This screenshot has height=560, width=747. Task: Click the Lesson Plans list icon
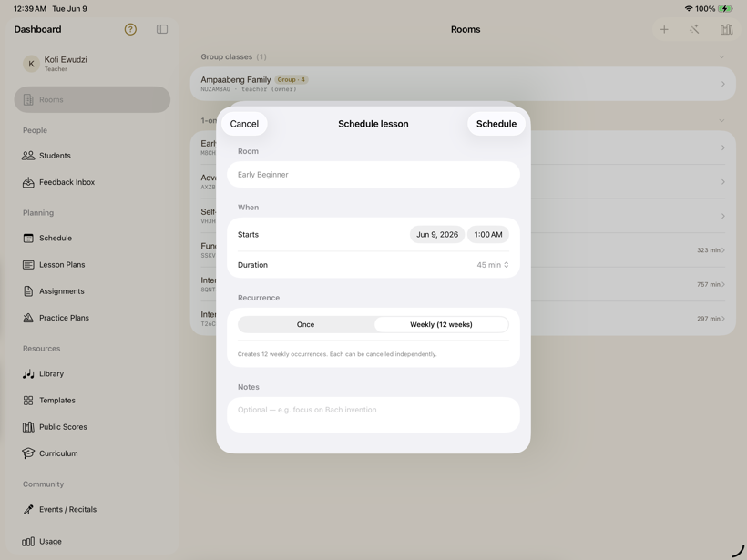[28, 265]
